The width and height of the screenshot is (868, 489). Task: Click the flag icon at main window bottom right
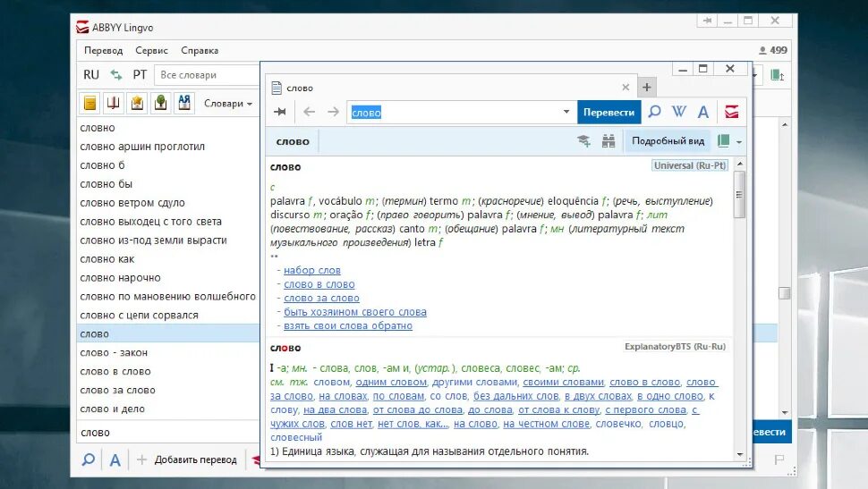click(x=779, y=459)
